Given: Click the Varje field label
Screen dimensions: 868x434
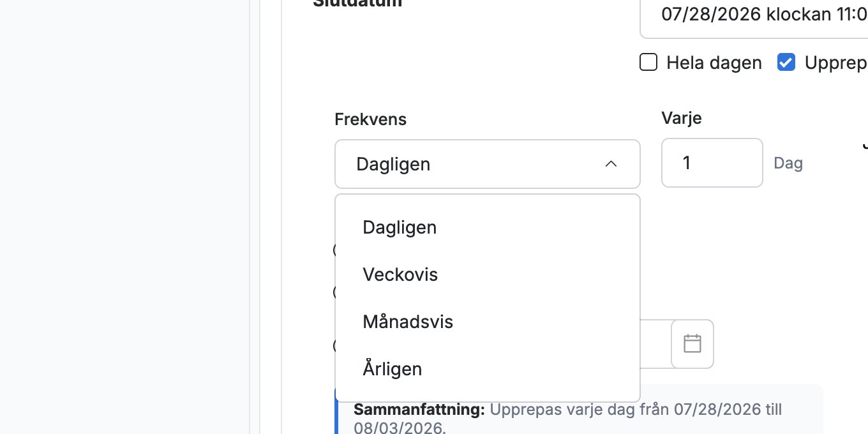Looking at the screenshot, I should pyautogui.click(x=682, y=118).
